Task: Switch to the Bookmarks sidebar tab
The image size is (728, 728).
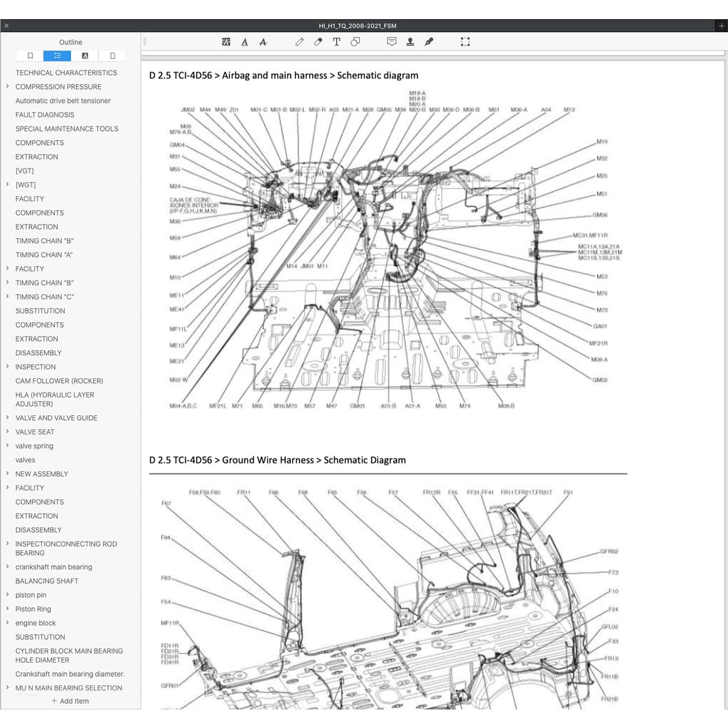Action: point(30,55)
